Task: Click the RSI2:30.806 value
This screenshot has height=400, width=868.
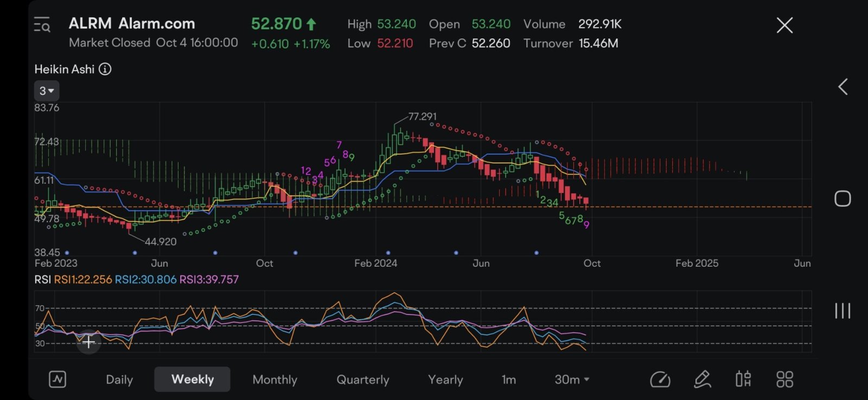Action: pyautogui.click(x=145, y=280)
